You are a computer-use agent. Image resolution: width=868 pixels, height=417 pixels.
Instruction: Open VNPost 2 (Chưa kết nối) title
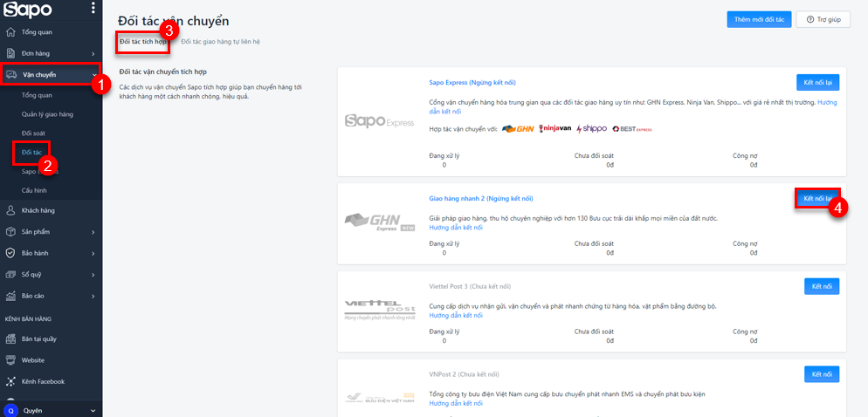[464, 374]
